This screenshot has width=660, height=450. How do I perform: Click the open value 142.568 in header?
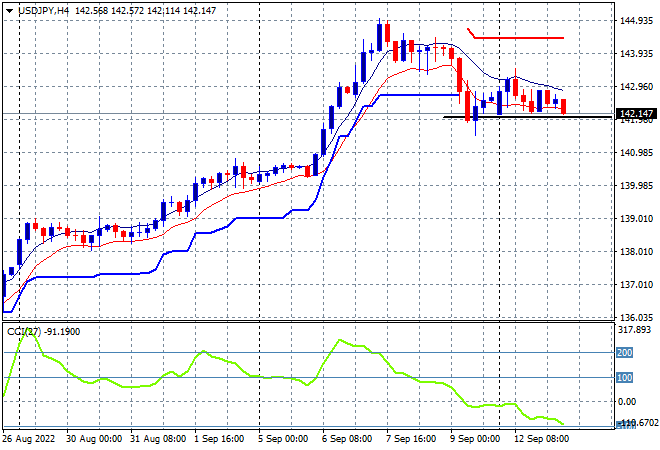[x=91, y=11]
